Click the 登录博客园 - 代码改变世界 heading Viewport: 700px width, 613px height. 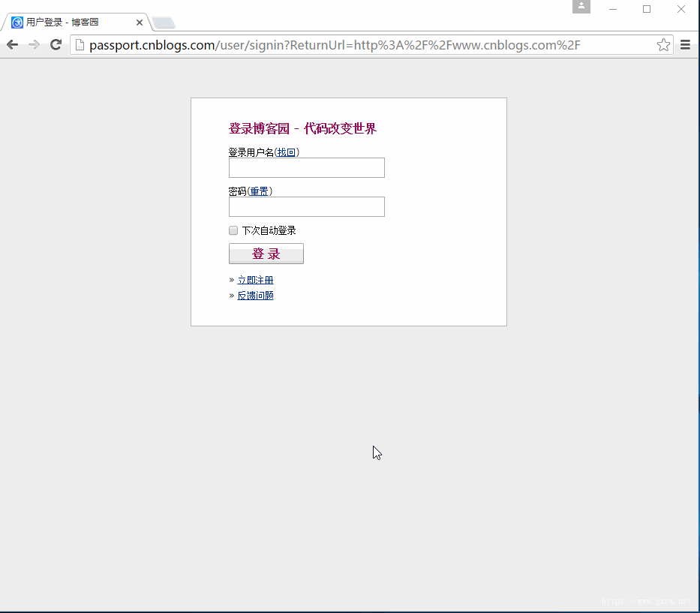pyautogui.click(x=302, y=128)
